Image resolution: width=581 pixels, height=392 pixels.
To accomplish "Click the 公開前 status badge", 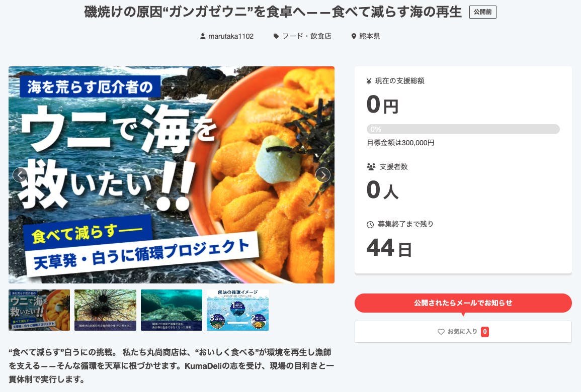I will click(482, 12).
